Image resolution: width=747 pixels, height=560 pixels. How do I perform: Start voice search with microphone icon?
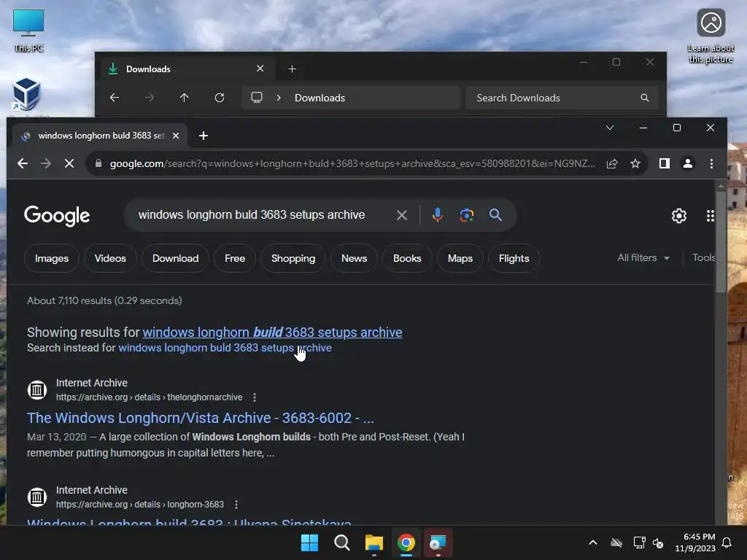coord(438,215)
